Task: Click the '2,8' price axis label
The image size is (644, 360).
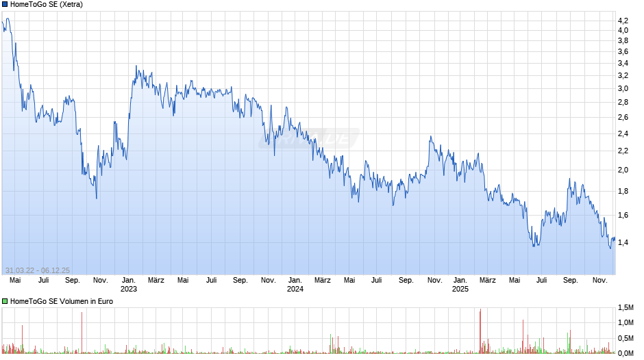Action: [623, 102]
